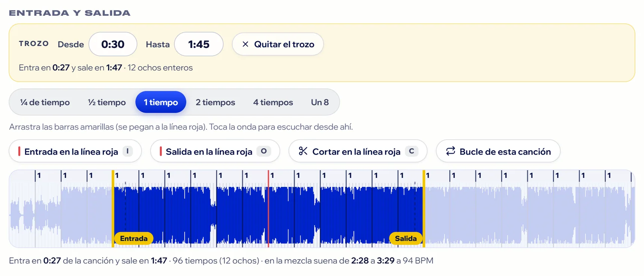The height and width of the screenshot is (276, 644).
Task: Click the TROZO label
Action: click(x=34, y=44)
